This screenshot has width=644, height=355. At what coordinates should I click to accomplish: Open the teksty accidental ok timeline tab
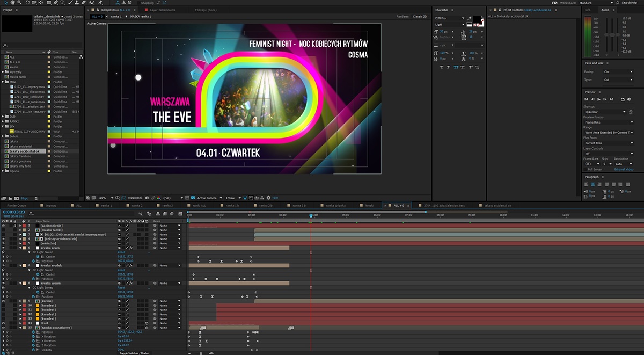(x=497, y=205)
